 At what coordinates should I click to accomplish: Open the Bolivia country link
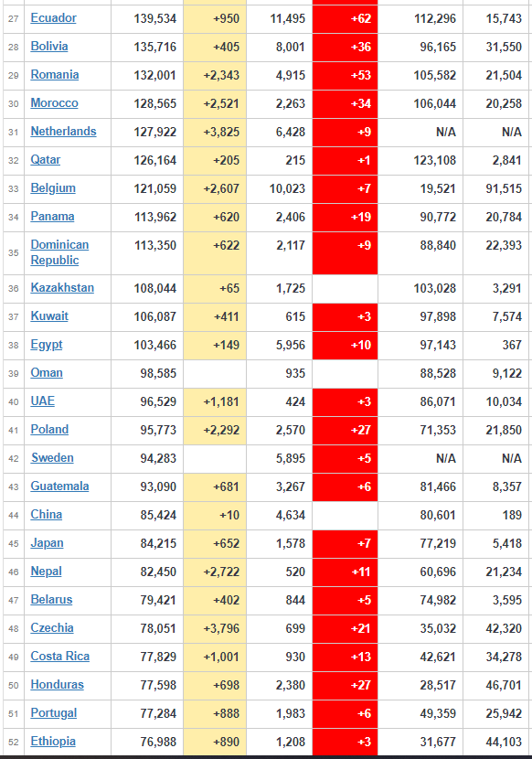point(48,47)
